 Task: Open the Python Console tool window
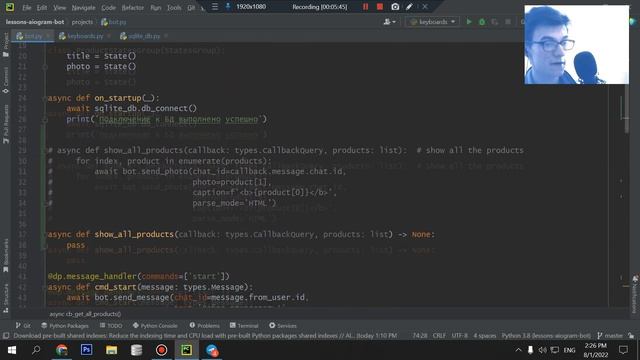coord(155,325)
